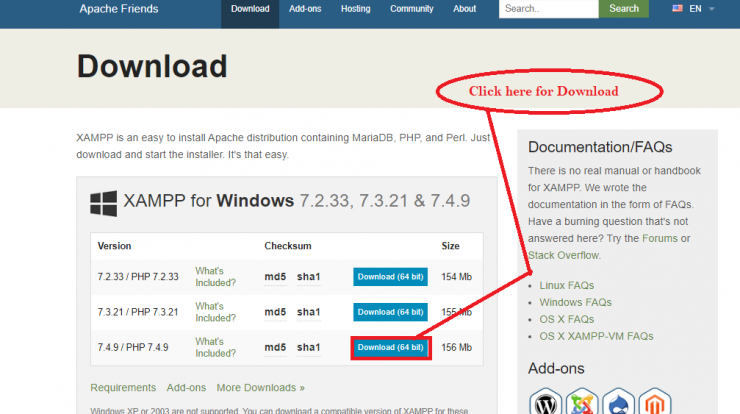The height and width of the screenshot is (414, 740).
Task: Click the 7.3.21 / PHP 7.3.21 version cell
Action: point(138,312)
